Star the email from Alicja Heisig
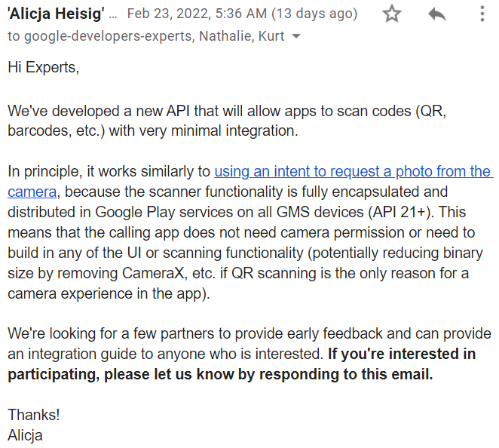 coord(392,14)
